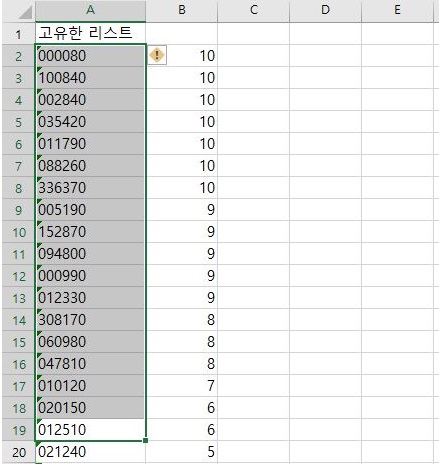This screenshot has height=464, width=439.
Task: Select row 12 header
Action: (x=18, y=276)
